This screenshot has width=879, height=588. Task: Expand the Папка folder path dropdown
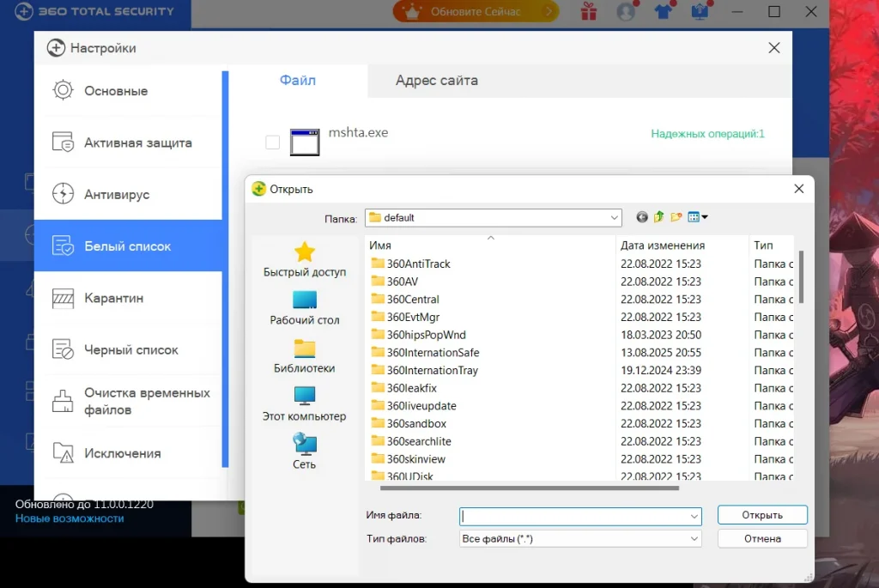[x=615, y=217]
